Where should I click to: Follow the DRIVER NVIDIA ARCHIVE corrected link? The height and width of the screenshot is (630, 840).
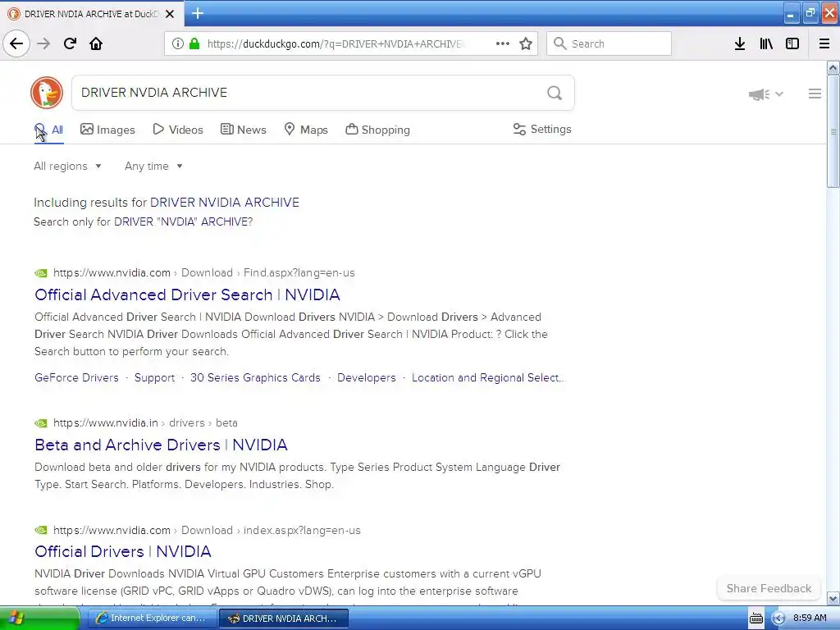click(x=225, y=203)
